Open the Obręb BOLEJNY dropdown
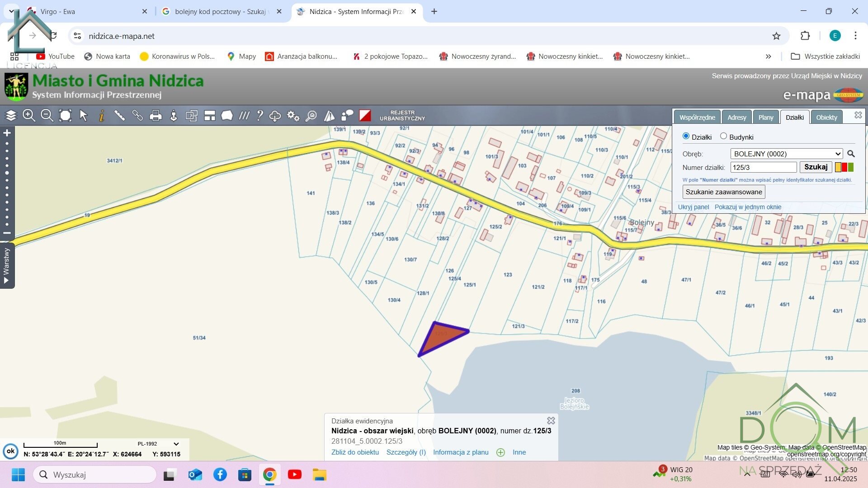This screenshot has width=868, height=488. 786,154
